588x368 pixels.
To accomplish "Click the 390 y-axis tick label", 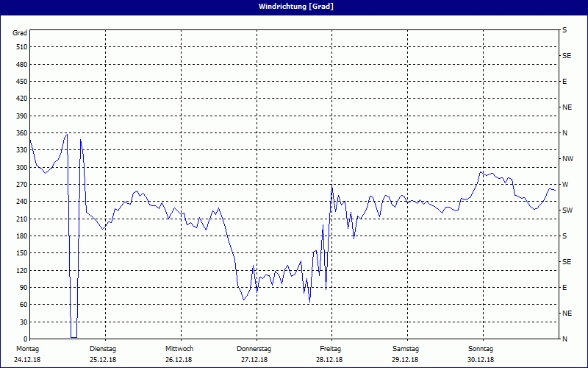I will 21,116.
